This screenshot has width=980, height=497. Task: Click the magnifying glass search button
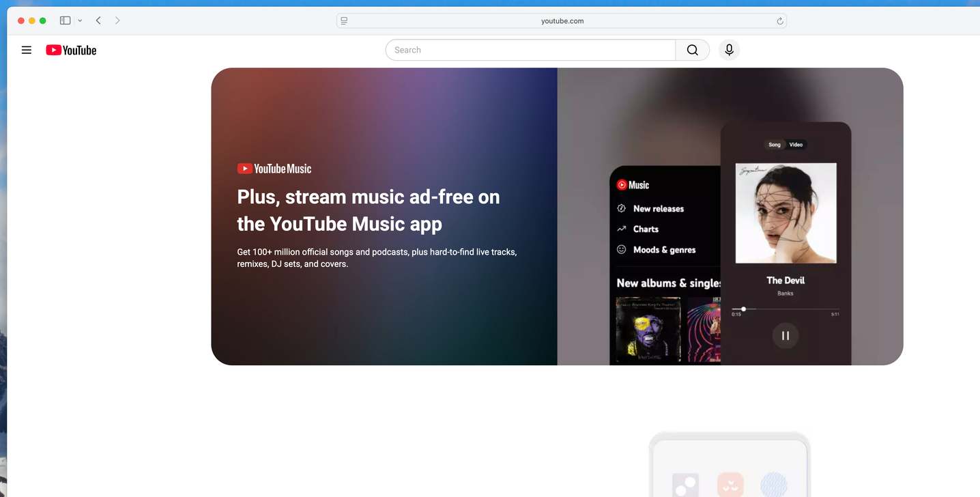coord(693,50)
